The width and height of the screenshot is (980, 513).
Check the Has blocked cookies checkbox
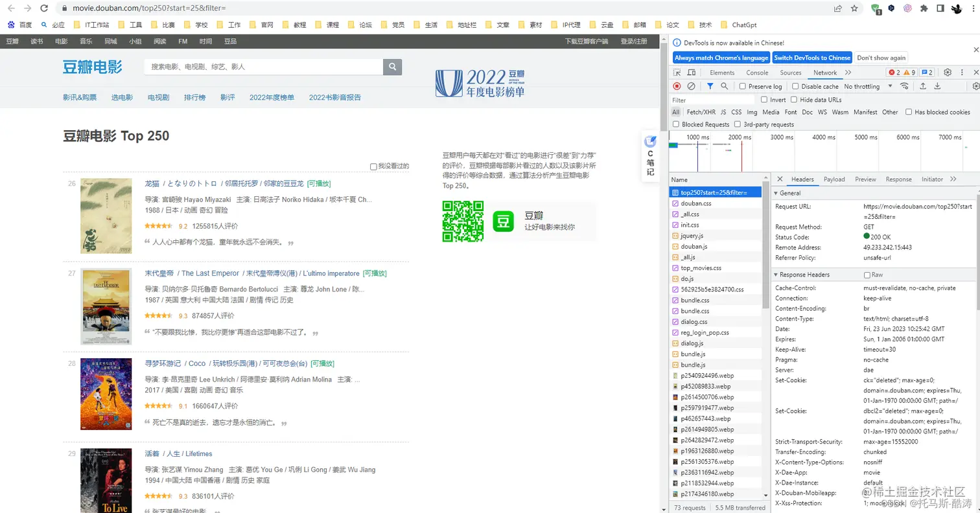pos(909,112)
